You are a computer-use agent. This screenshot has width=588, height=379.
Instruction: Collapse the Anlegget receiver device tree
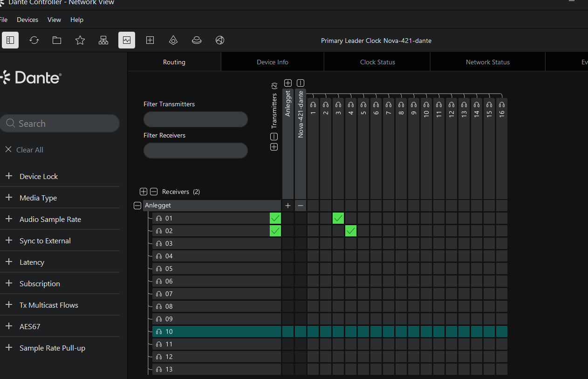coord(137,206)
